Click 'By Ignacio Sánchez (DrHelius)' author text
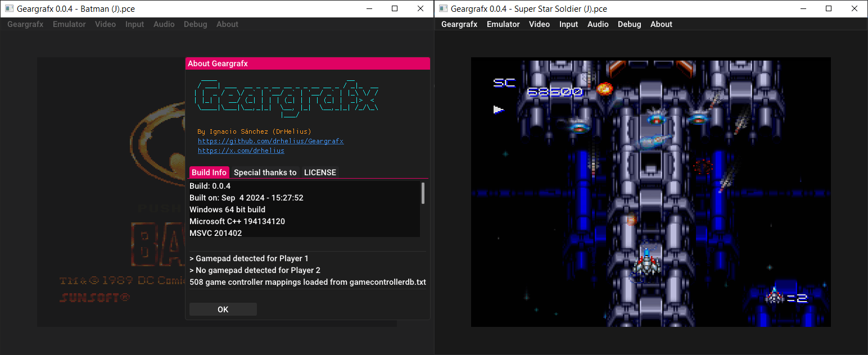Viewport: 868px width, 355px height. [x=255, y=131]
